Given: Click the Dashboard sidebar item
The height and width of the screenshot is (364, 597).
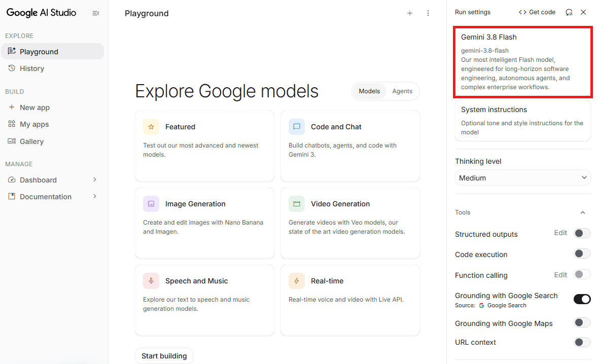Looking at the screenshot, I should click(x=53, y=180).
